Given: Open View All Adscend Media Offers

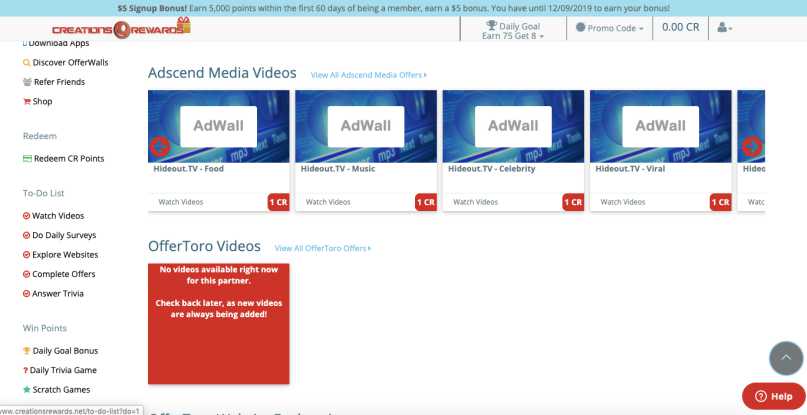Looking at the screenshot, I should tap(369, 75).
